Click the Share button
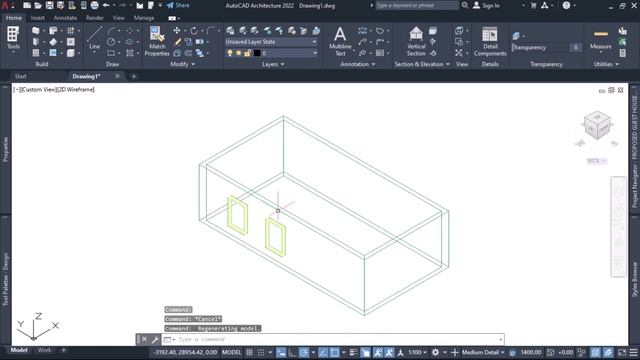 click(178, 5)
